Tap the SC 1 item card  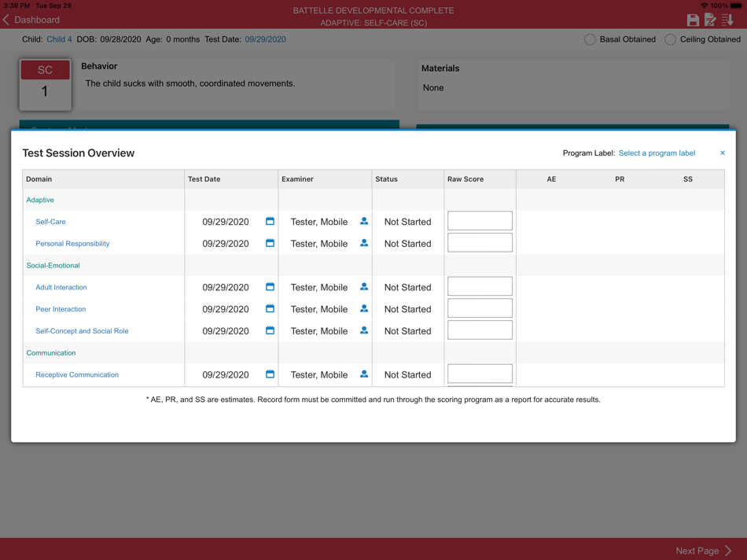[x=46, y=85]
